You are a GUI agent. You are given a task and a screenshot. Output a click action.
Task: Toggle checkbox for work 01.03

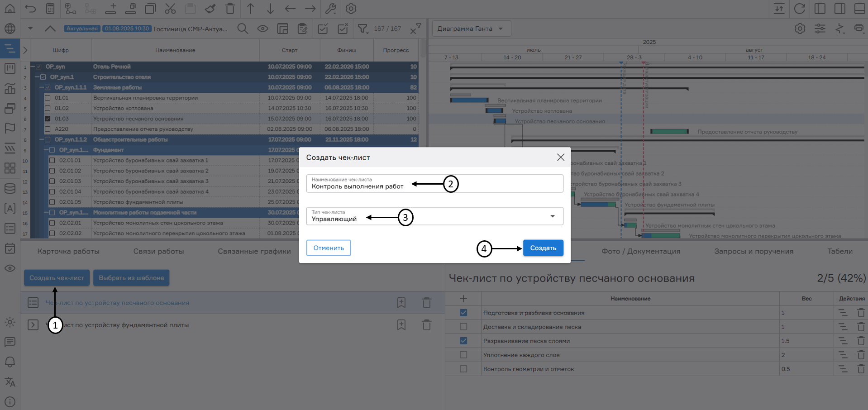[48, 119]
